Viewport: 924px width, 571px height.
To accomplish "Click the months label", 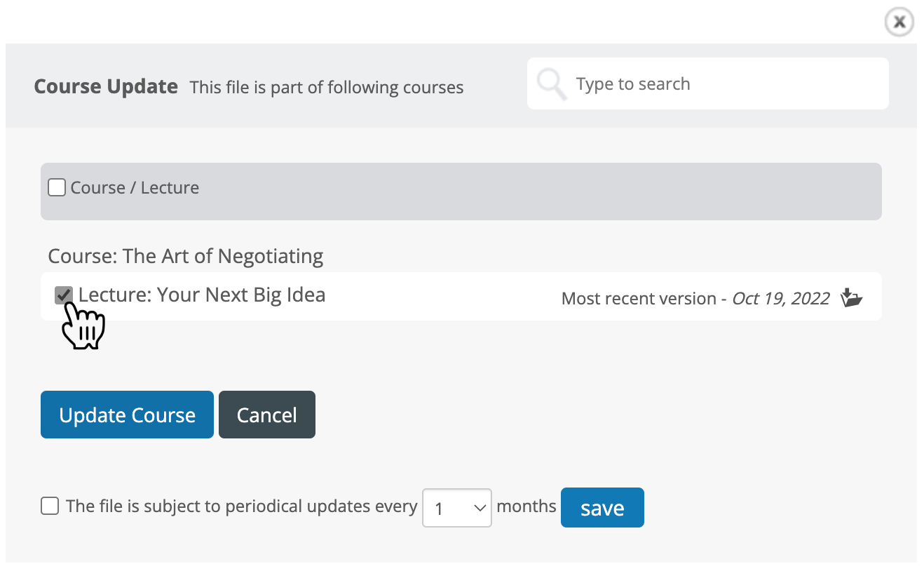I will point(526,506).
